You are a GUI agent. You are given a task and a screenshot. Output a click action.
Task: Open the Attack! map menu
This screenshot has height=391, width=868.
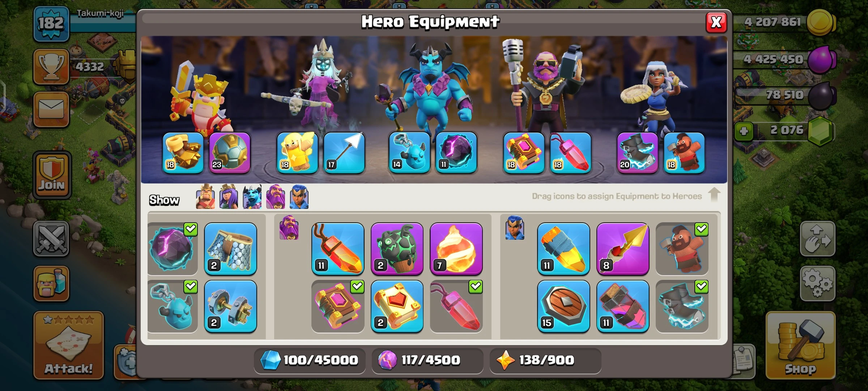click(69, 345)
